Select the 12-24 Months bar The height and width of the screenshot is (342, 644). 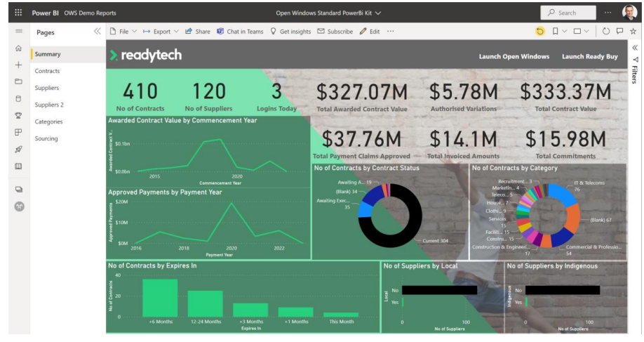pyautogui.click(x=206, y=303)
